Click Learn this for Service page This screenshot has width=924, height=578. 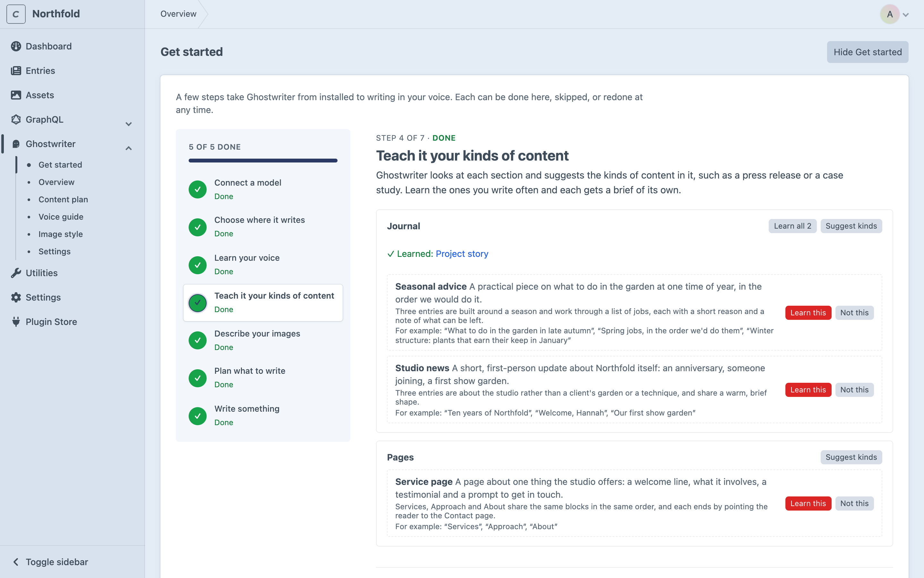click(808, 504)
